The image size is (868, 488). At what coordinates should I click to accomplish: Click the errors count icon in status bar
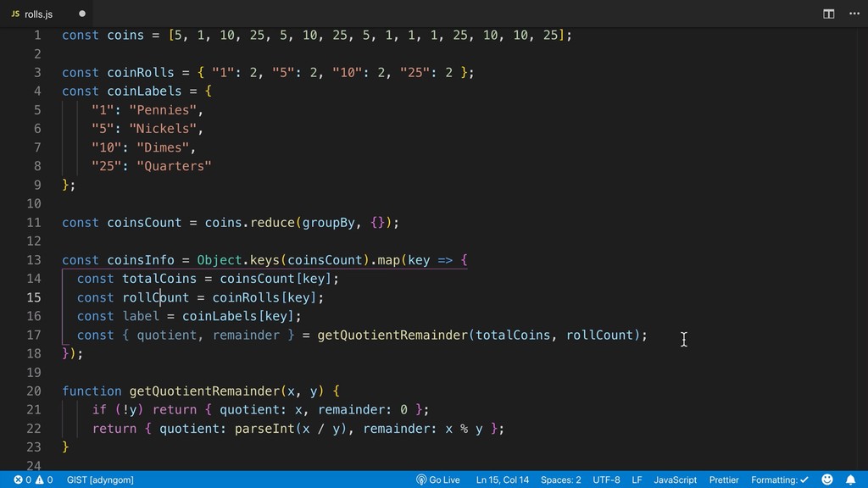click(19, 480)
